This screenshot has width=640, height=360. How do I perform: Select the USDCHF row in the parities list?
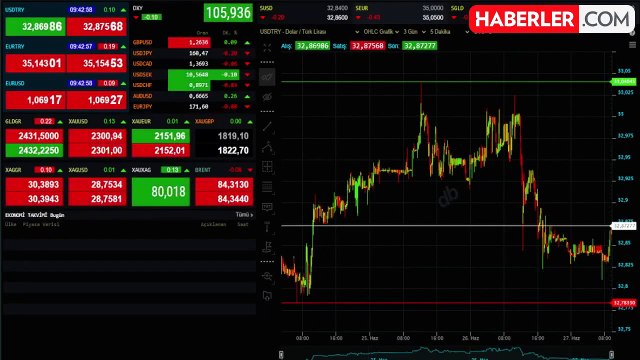coord(192,85)
